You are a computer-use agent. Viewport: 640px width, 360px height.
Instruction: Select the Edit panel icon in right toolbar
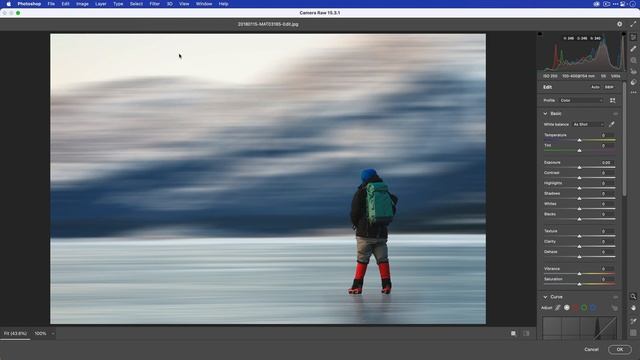[x=633, y=37]
